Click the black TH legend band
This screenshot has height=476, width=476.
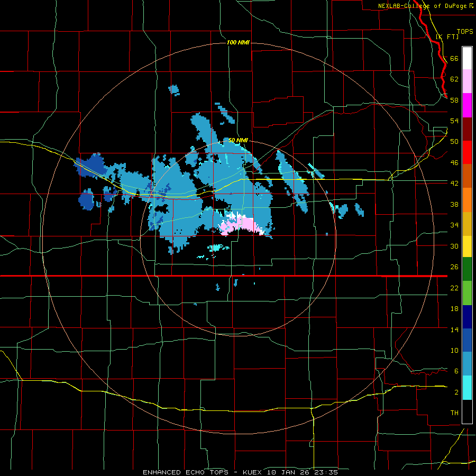[x=467, y=411]
